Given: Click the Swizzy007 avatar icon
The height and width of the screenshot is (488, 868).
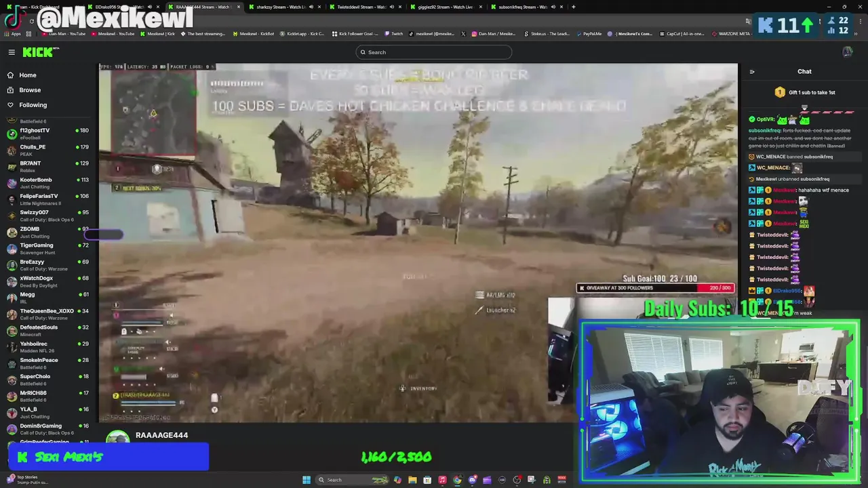Looking at the screenshot, I should tap(12, 216).
